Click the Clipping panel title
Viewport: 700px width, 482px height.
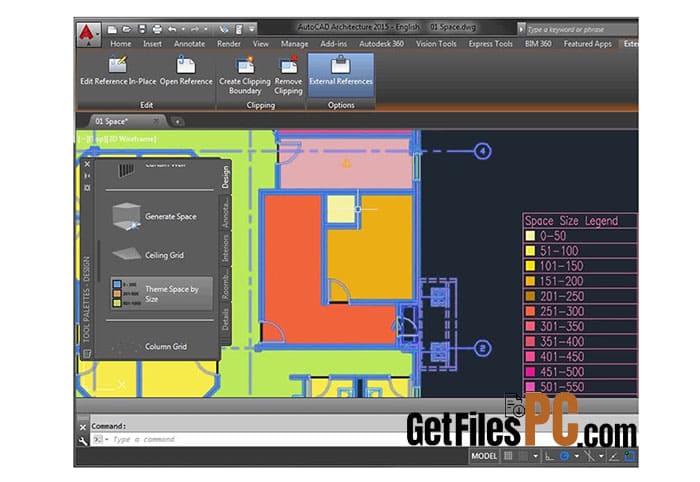[261, 105]
